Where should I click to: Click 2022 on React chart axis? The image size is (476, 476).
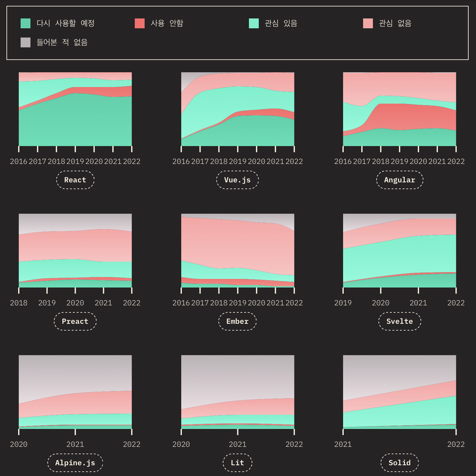coord(132,161)
